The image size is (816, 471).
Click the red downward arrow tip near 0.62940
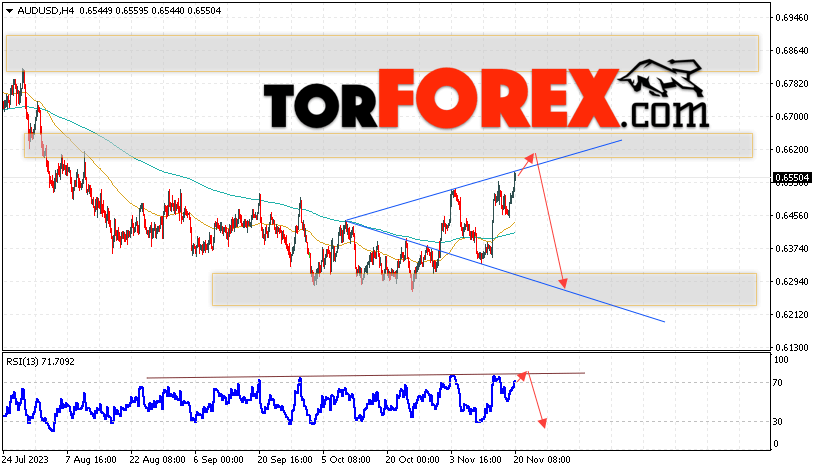pyautogui.click(x=563, y=283)
